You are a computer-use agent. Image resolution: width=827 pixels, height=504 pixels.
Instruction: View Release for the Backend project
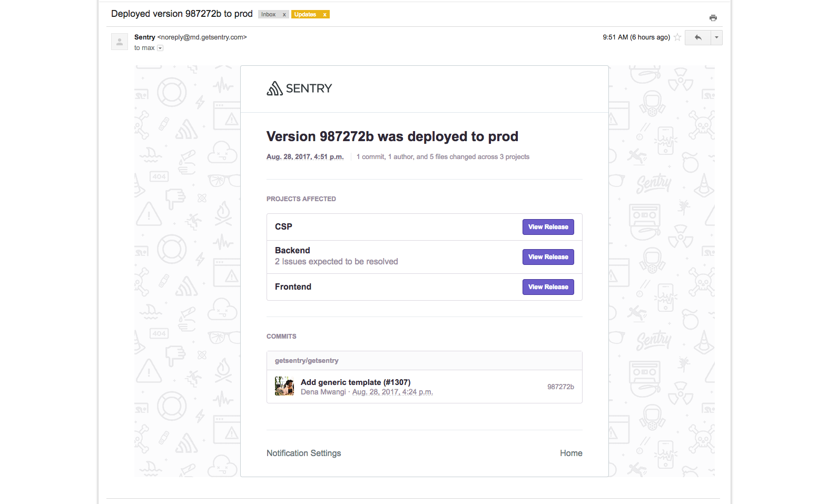[x=548, y=257]
